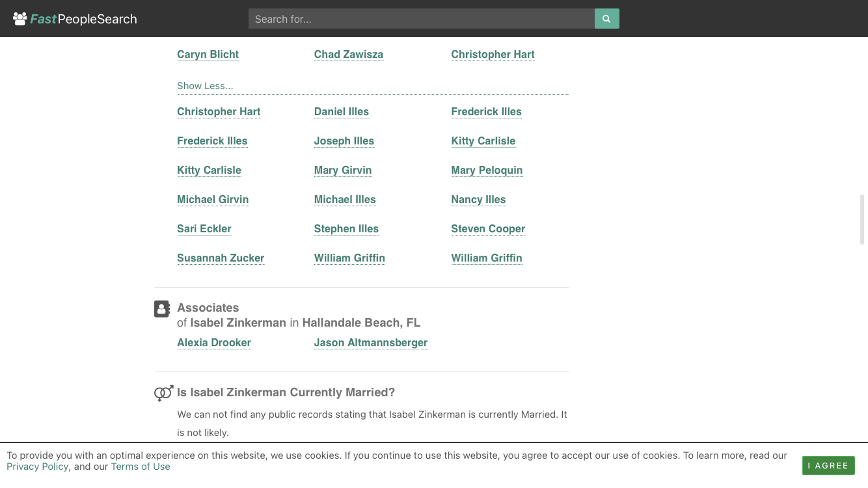The height and width of the screenshot is (488, 868).
Task: Open Mary Girvin link
Action: (x=343, y=170)
